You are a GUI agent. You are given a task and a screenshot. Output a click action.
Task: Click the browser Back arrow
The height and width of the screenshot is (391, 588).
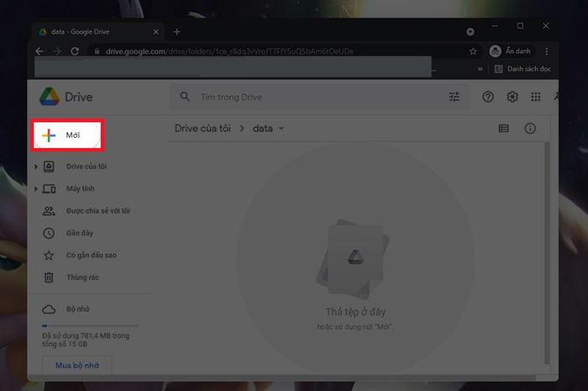[x=39, y=51]
